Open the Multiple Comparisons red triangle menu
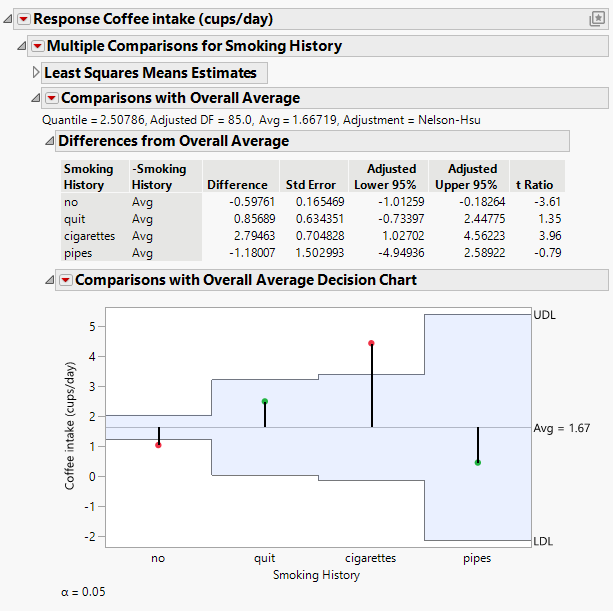Viewport: 613px width, 611px height. 38,46
